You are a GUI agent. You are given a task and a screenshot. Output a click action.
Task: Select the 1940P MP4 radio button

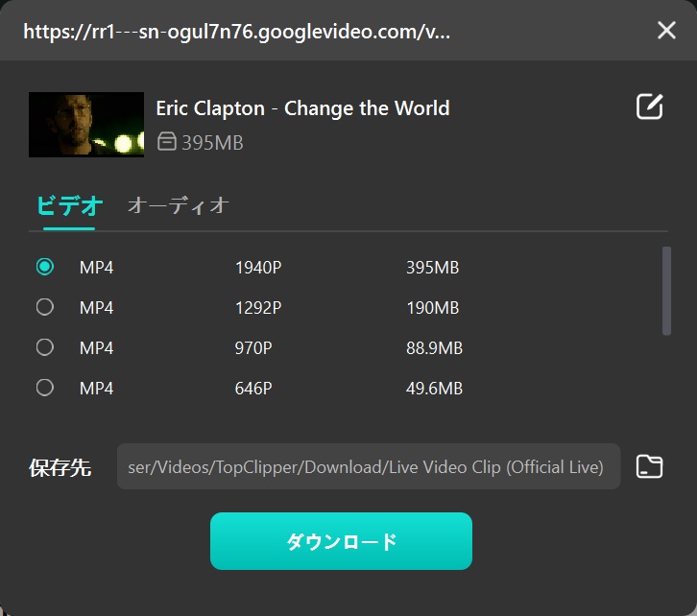[x=44, y=267]
